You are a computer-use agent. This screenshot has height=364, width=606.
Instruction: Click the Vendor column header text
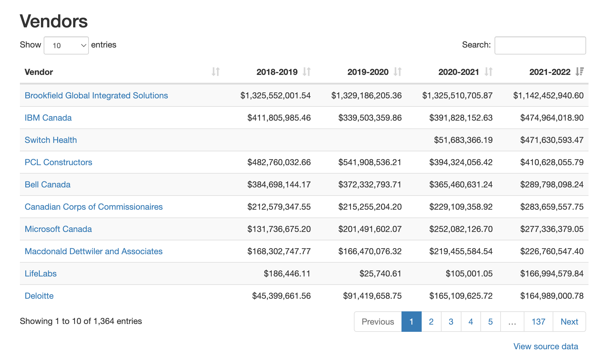tap(39, 72)
